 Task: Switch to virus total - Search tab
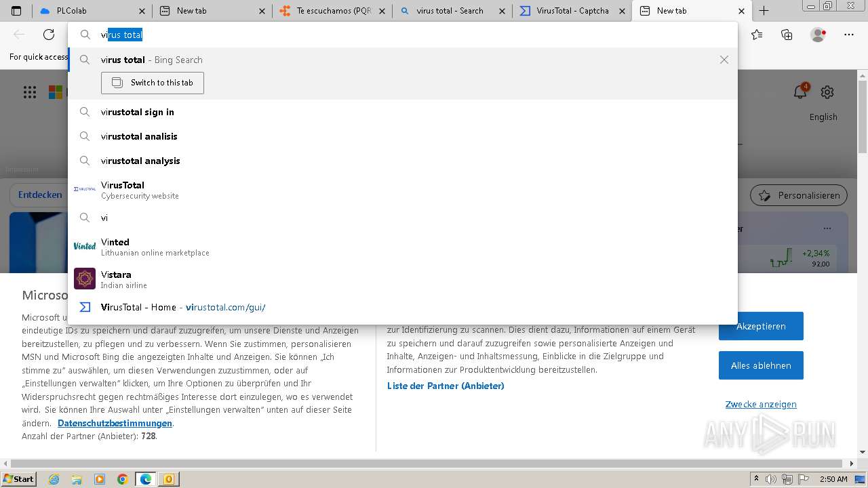(452, 11)
